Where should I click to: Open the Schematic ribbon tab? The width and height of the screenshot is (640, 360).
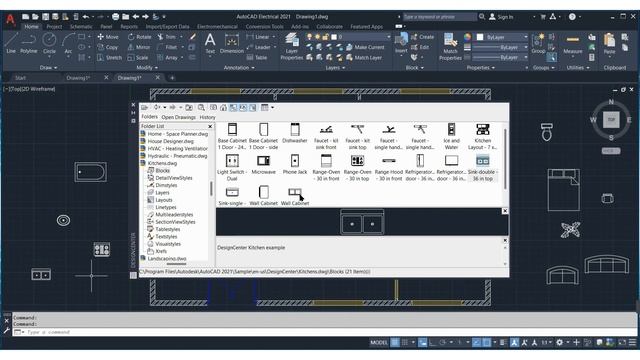tap(81, 27)
